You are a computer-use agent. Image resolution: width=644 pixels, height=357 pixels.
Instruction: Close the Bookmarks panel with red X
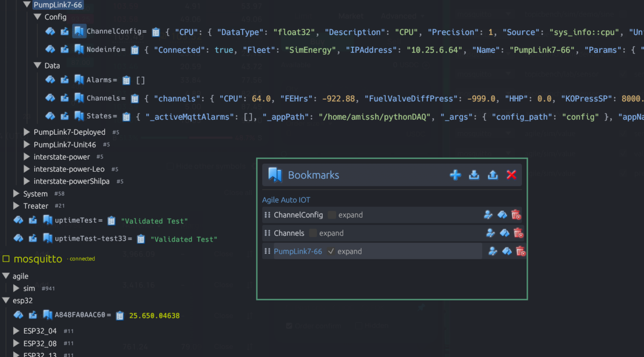click(511, 175)
